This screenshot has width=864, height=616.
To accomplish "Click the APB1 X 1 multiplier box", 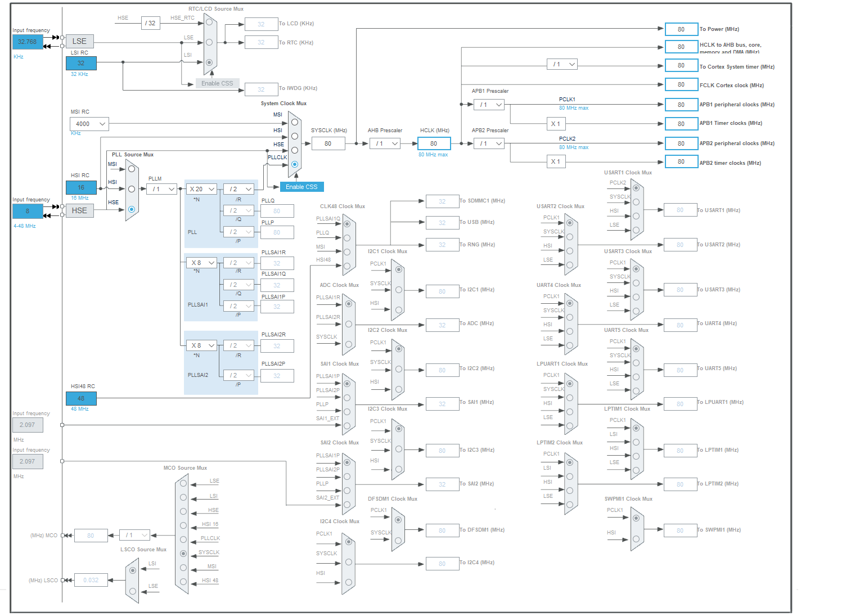I will [x=555, y=124].
